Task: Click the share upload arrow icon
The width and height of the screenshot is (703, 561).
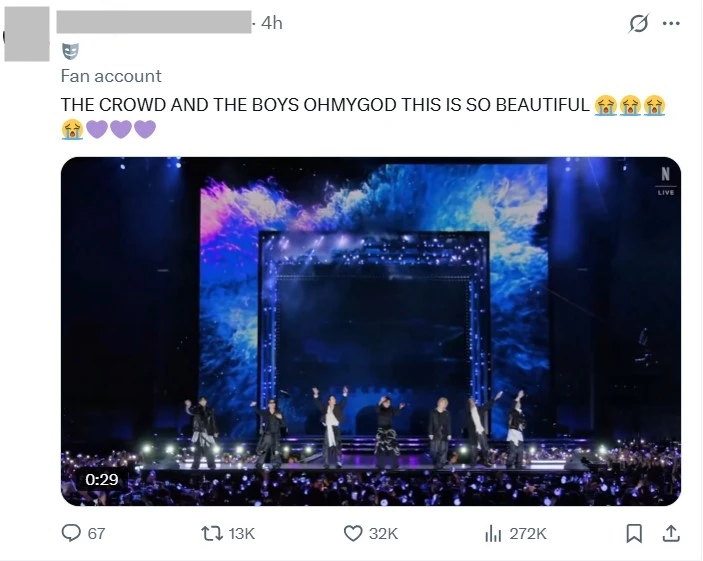Action: click(672, 534)
